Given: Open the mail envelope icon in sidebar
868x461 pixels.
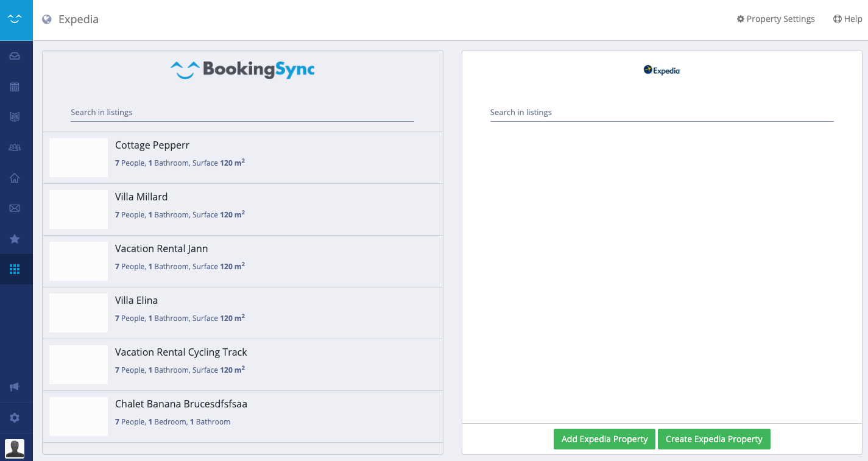Looking at the screenshot, I should (x=15, y=208).
